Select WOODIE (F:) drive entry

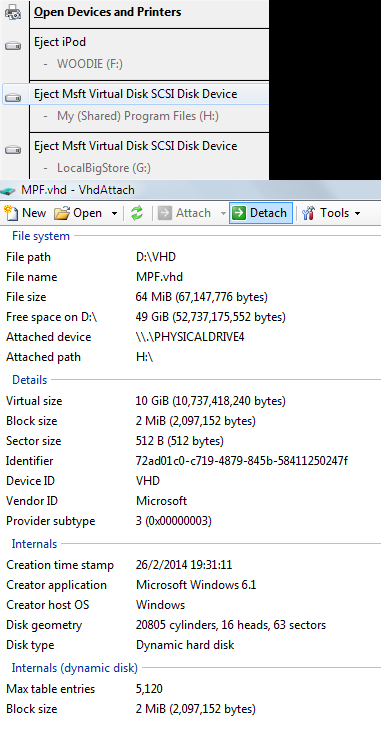[x=90, y=64]
